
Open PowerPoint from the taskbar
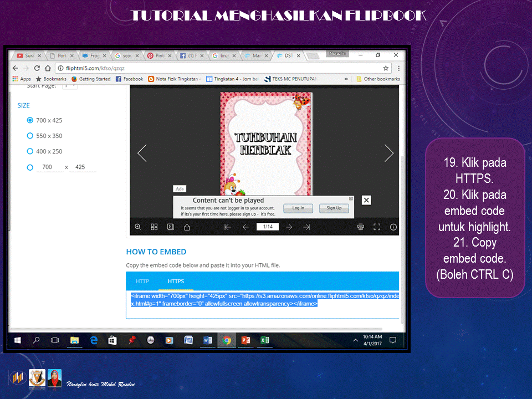(245, 340)
